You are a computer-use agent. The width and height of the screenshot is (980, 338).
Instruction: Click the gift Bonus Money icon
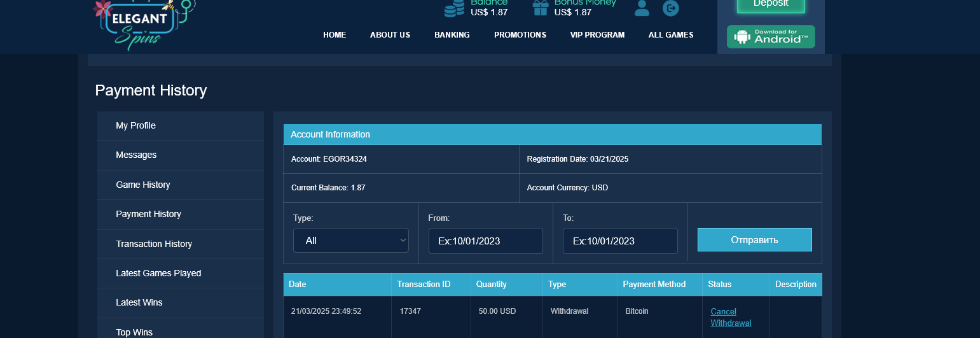(541, 8)
